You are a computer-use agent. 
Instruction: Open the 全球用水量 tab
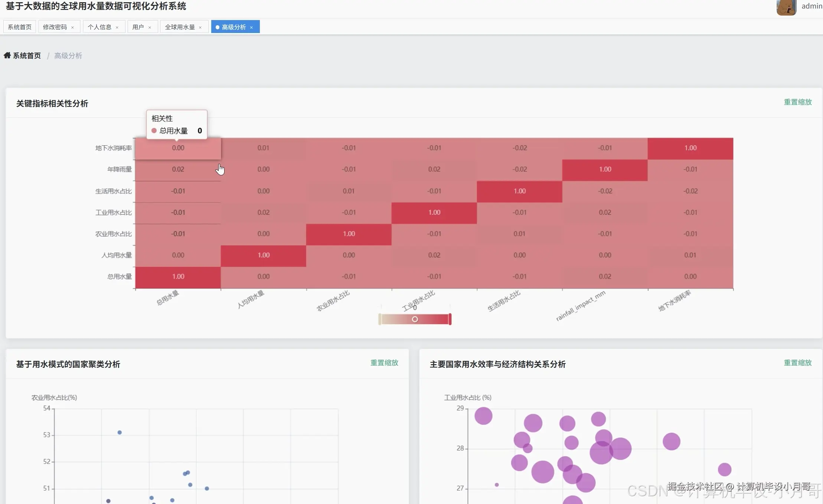[180, 27]
